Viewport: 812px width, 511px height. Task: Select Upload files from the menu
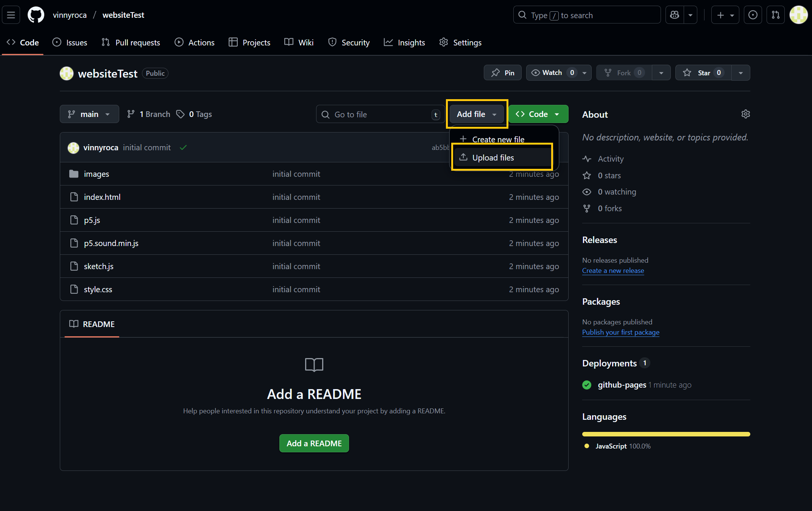coord(493,157)
